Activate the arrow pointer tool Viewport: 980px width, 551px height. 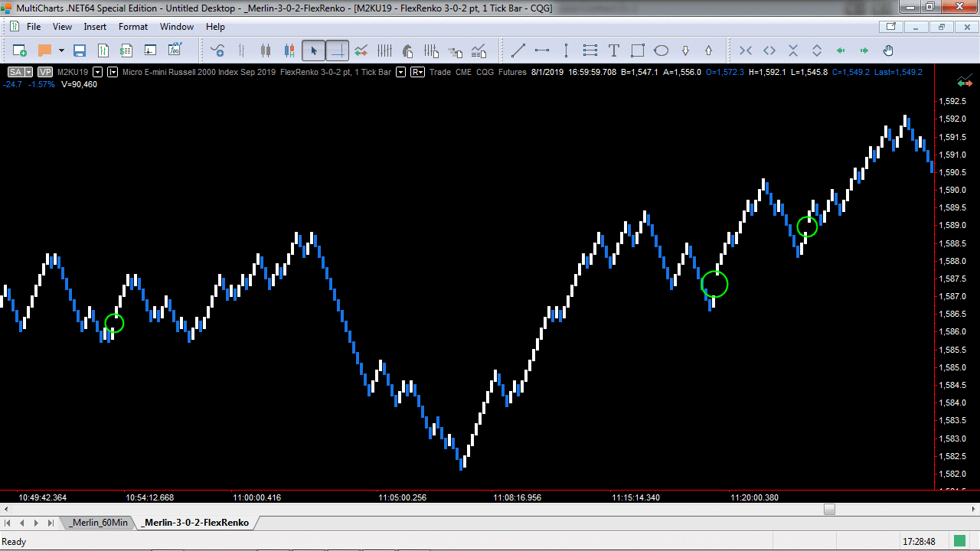coord(313,51)
